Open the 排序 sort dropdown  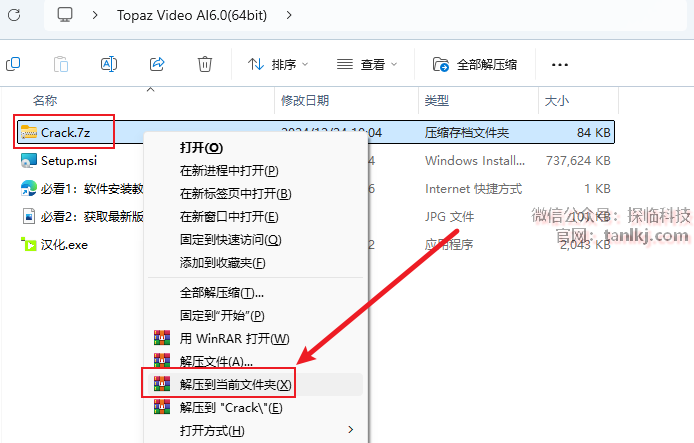point(278,65)
